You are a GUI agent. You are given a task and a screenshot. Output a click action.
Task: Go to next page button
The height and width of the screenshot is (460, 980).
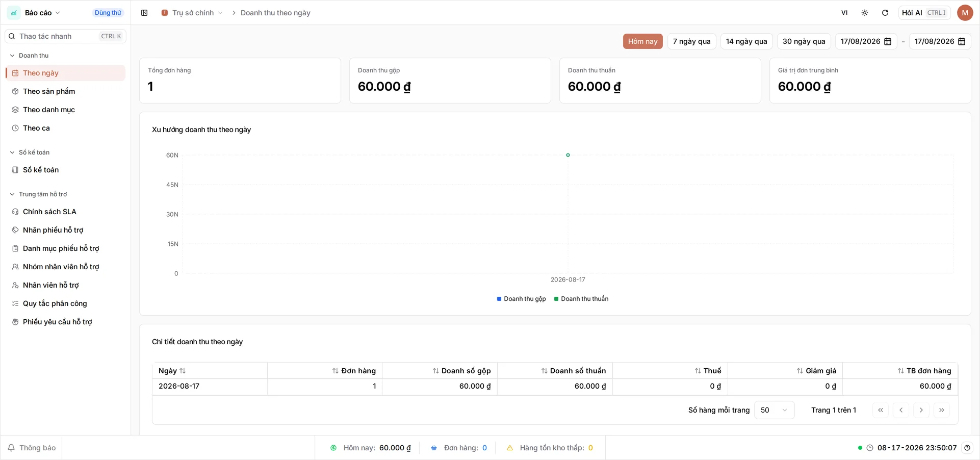point(921,410)
